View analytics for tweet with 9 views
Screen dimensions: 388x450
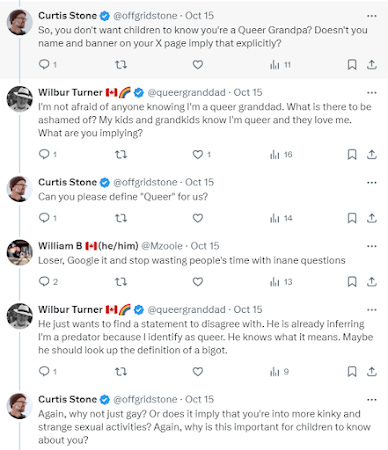pos(279,371)
